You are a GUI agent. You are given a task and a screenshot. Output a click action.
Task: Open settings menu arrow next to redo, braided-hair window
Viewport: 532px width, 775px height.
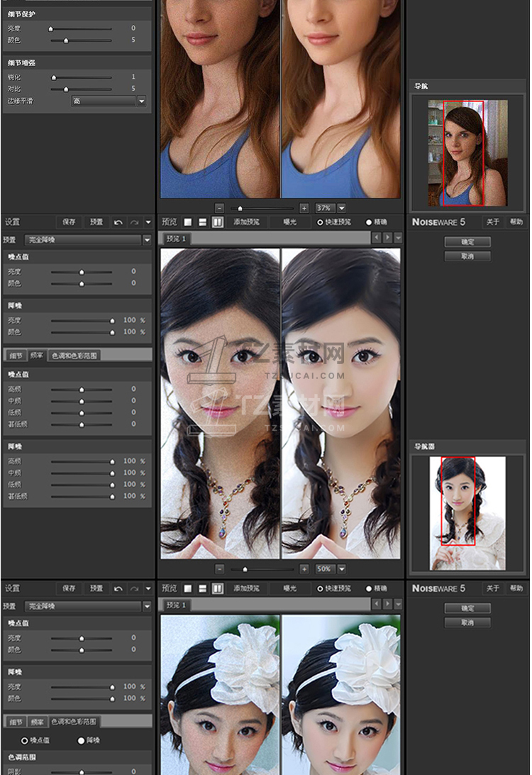[148, 222]
